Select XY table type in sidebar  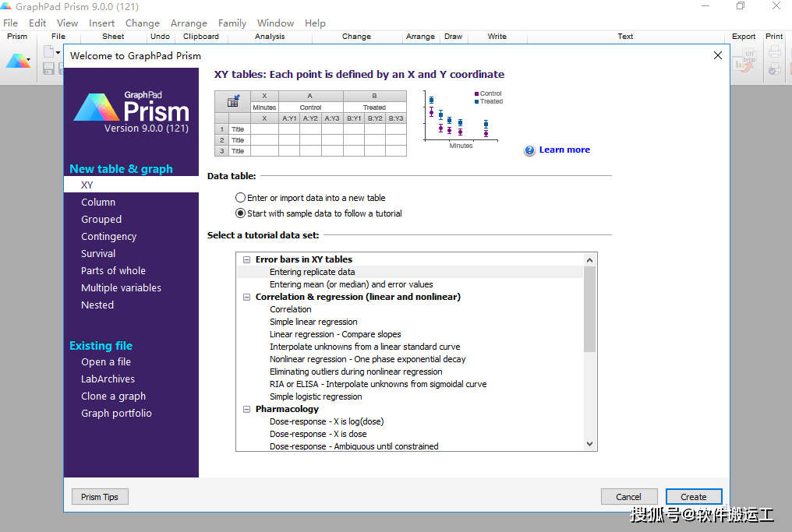pyautogui.click(x=131, y=185)
